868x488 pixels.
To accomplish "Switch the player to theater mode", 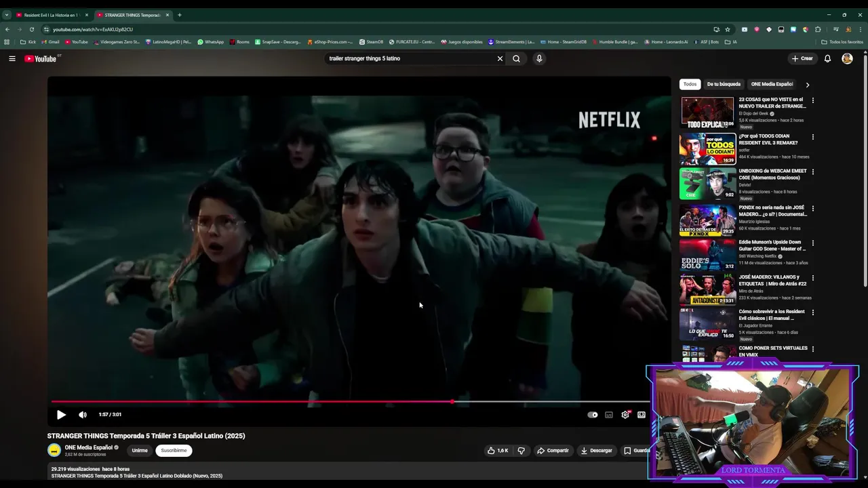I will point(642,415).
